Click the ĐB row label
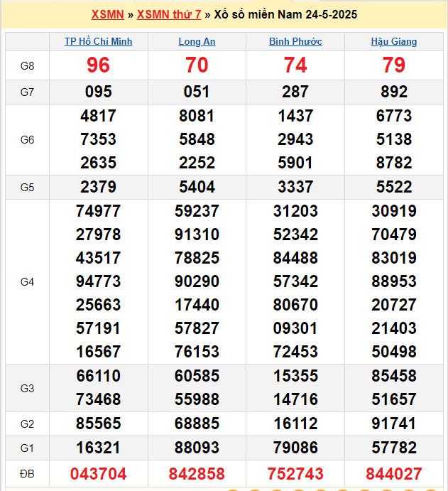The image size is (448, 491). coord(27,474)
